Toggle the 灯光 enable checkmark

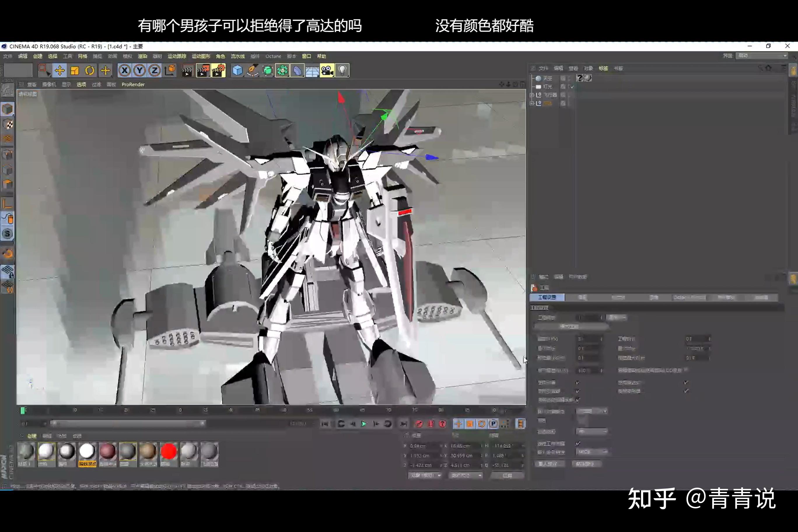[x=572, y=87]
